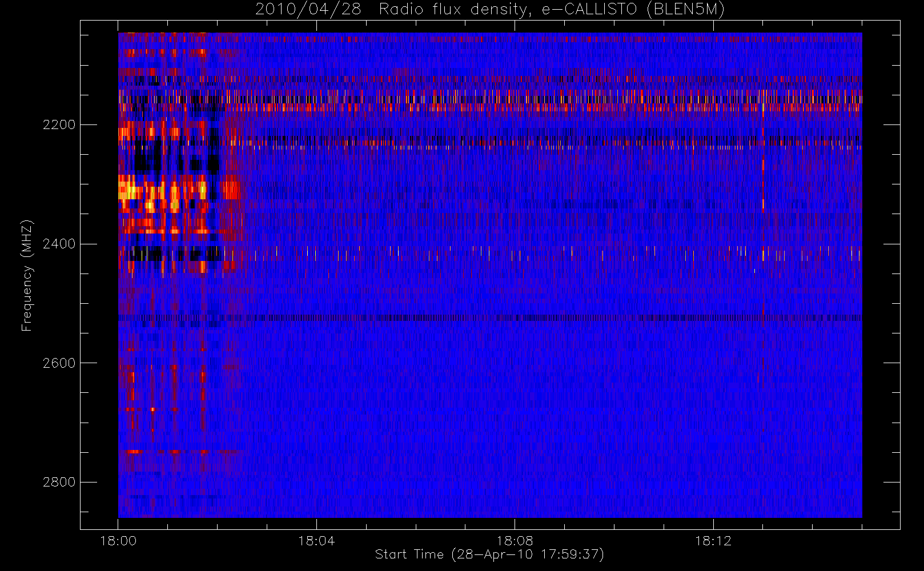Click the 18:12 time tick label

pyautogui.click(x=713, y=541)
